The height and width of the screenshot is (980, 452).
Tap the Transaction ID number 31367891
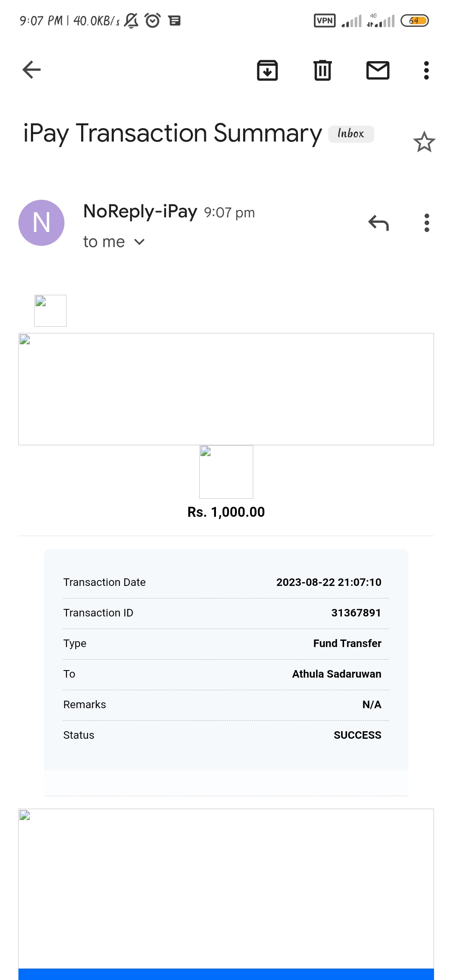pos(356,613)
